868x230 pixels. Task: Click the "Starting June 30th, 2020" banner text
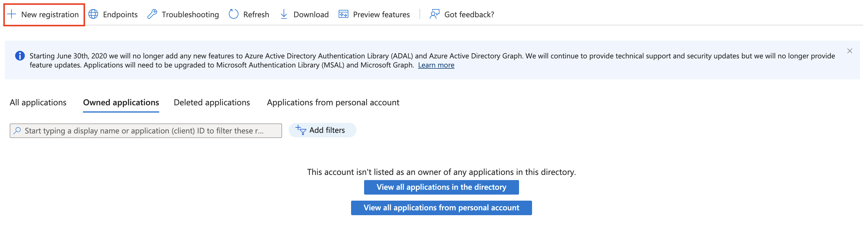tap(432, 60)
